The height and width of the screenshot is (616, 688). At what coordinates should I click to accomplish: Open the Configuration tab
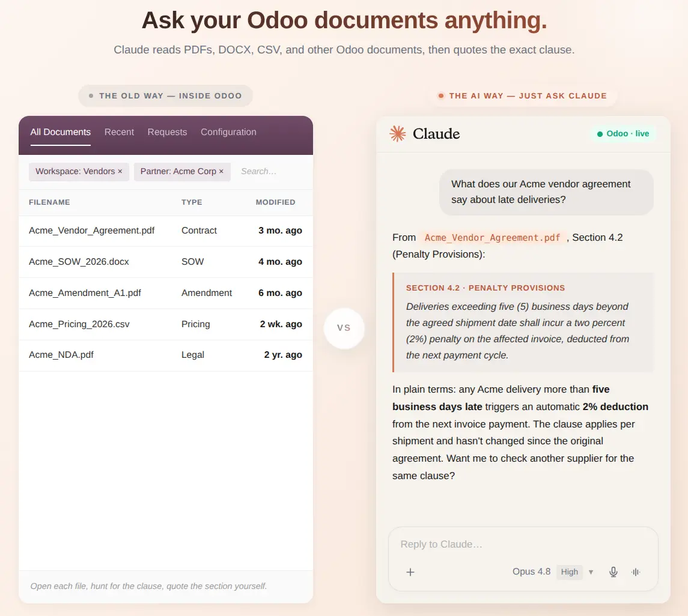click(x=228, y=132)
